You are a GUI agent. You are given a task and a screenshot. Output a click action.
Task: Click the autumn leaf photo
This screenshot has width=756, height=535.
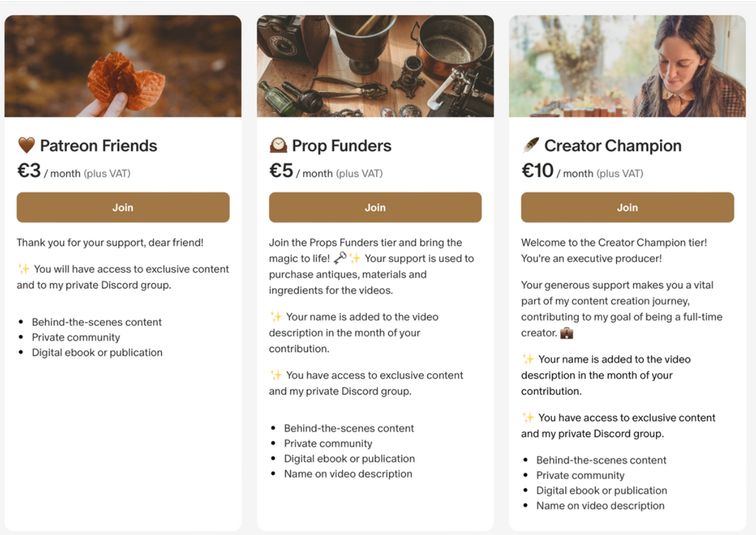(123, 65)
